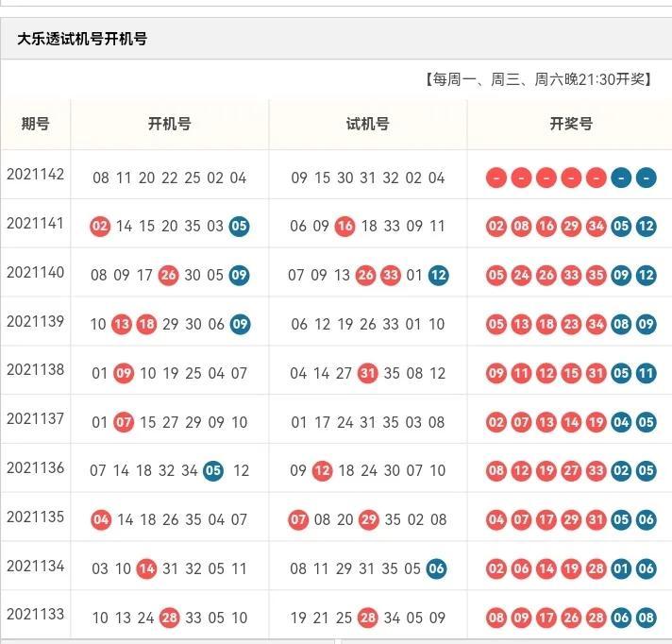Click period number 2021136
This screenshot has width=672, height=644.
point(36,467)
